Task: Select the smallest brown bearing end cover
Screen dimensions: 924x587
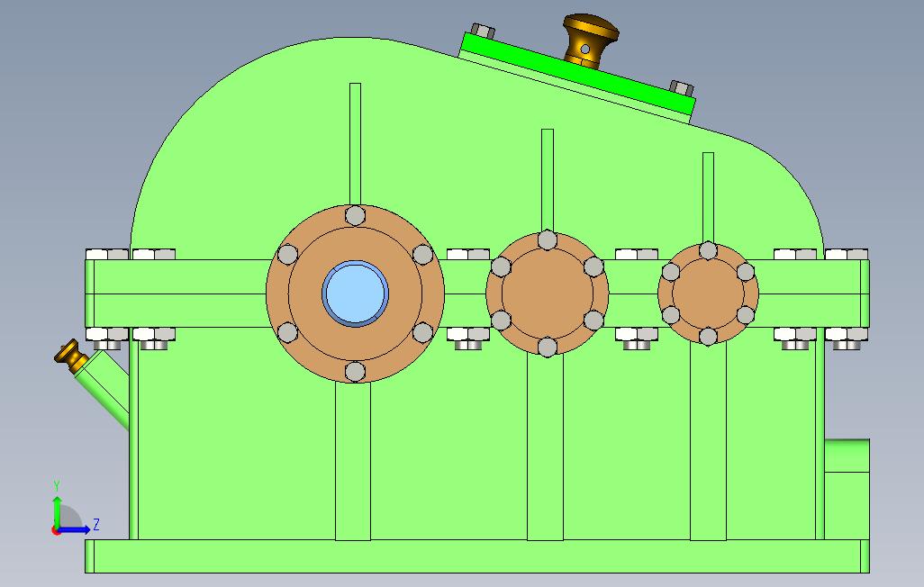Action: 708,293
